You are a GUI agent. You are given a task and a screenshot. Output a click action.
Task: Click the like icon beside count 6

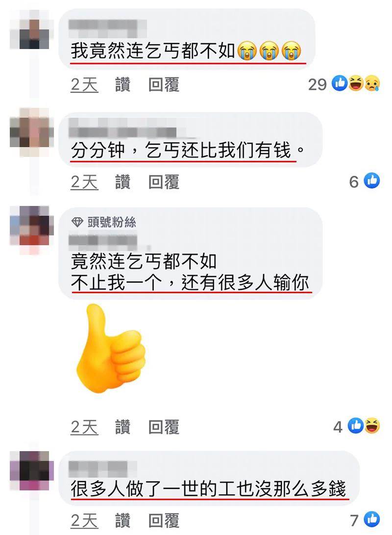(372, 181)
